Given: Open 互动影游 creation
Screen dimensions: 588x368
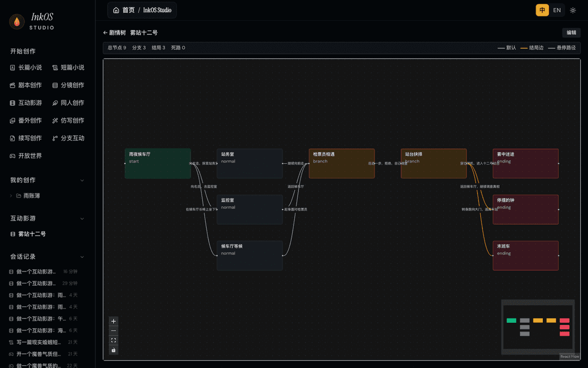Looking at the screenshot, I should click(26, 103).
